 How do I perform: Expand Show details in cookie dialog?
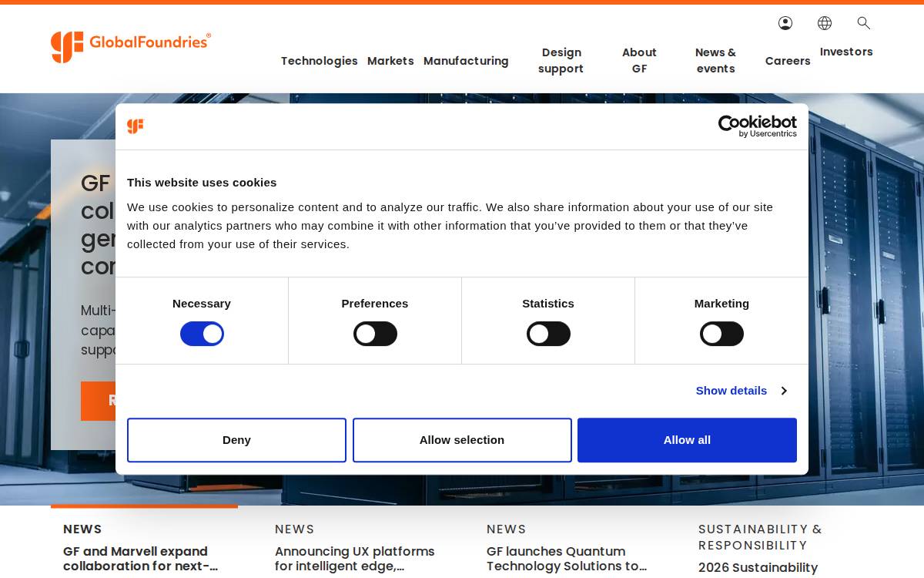click(741, 391)
